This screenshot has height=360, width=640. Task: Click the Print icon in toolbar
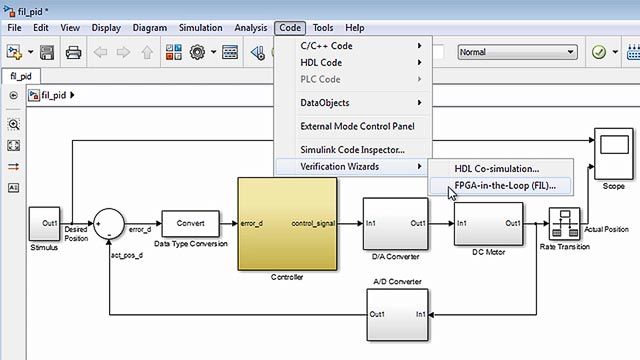73,53
